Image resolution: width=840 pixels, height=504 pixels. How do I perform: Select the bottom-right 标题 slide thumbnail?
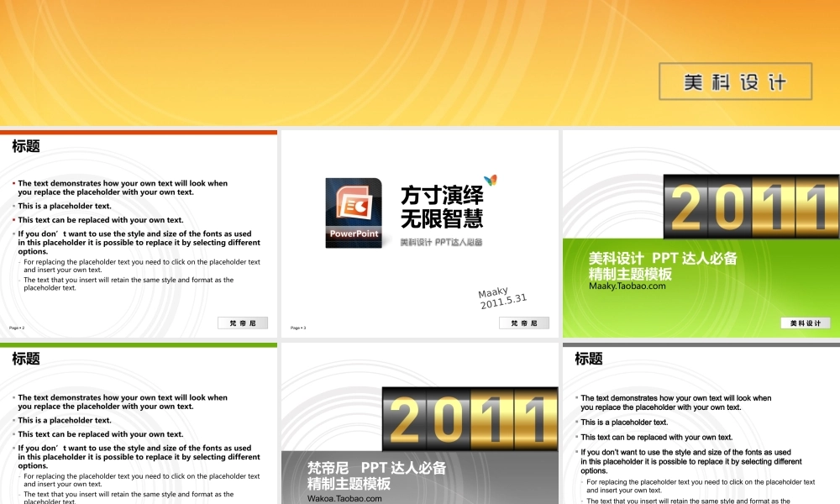[x=701, y=420]
